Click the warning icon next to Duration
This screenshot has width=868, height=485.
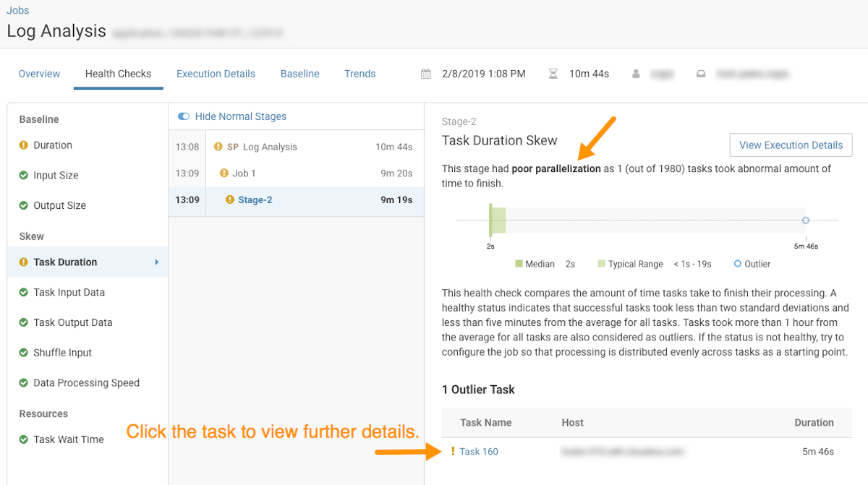tap(23, 145)
